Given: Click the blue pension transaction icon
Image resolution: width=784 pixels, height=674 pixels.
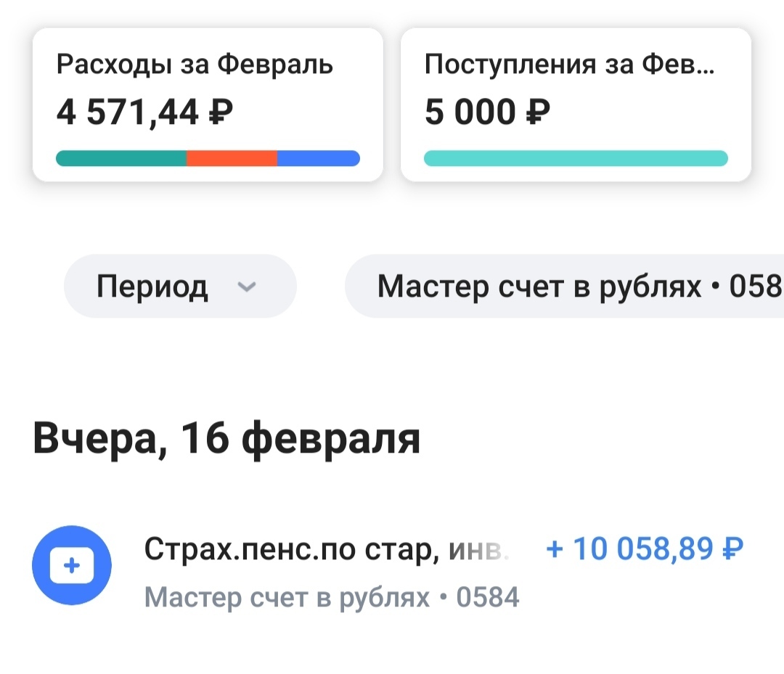Looking at the screenshot, I should [x=72, y=566].
